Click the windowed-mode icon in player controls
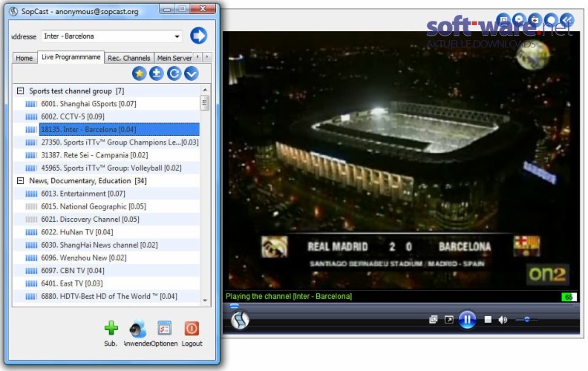 pyautogui.click(x=433, y=319)
